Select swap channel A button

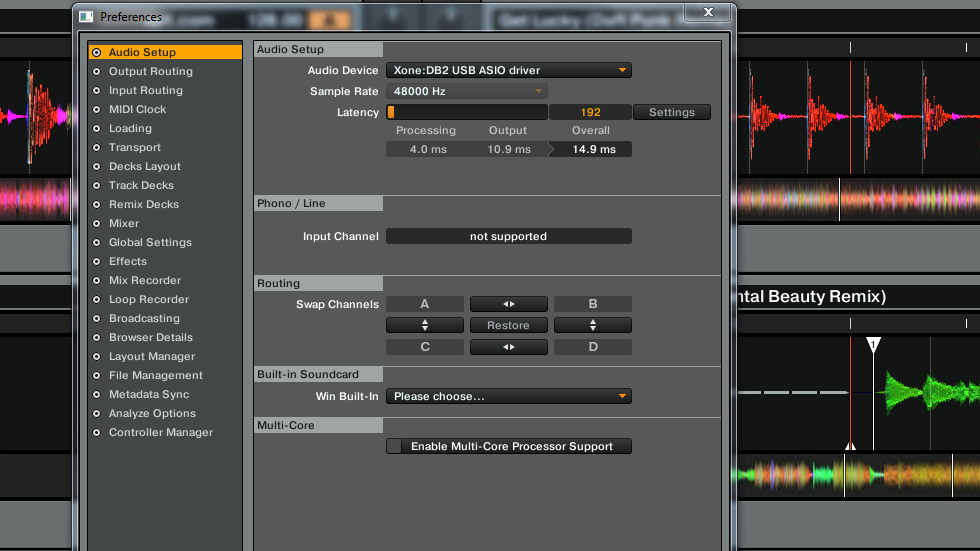pyautogui.click(x=425, y=304)
